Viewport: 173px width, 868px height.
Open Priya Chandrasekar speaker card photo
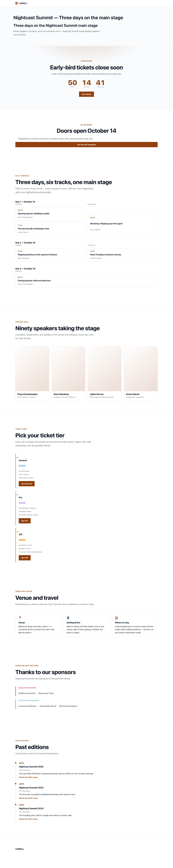(32, 369)
